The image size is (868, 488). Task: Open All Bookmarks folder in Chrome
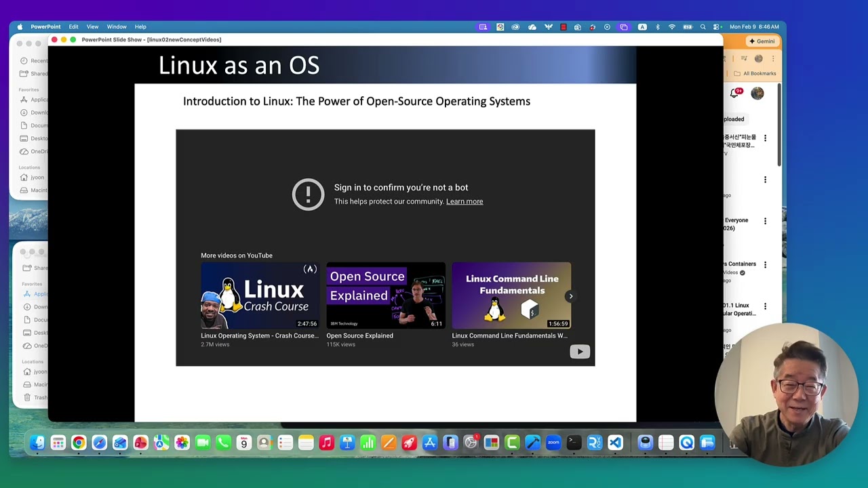coord(755,73)
